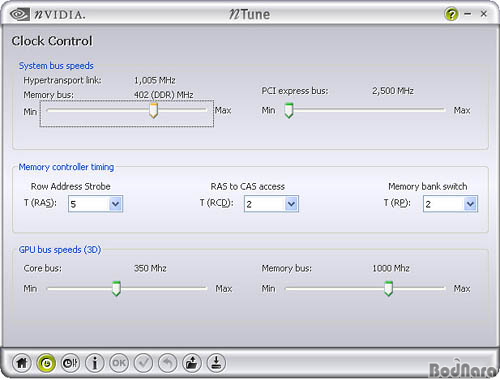Click the '350 Mhz' core bus value

(x=150, y=268)
